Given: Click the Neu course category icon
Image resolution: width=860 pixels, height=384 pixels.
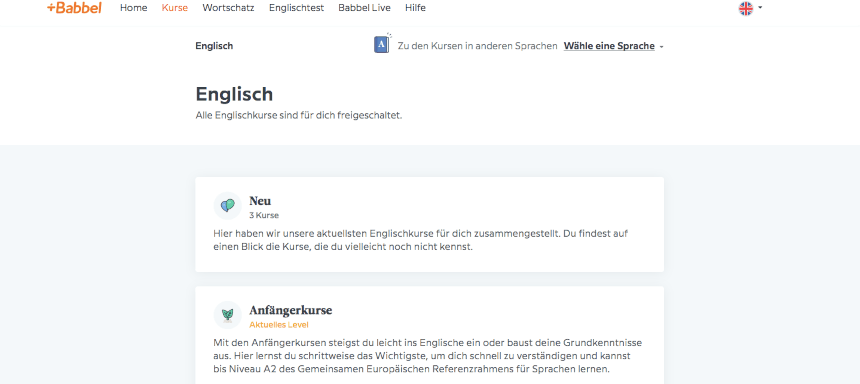Looking at the screenshot, I should (228, 206).
